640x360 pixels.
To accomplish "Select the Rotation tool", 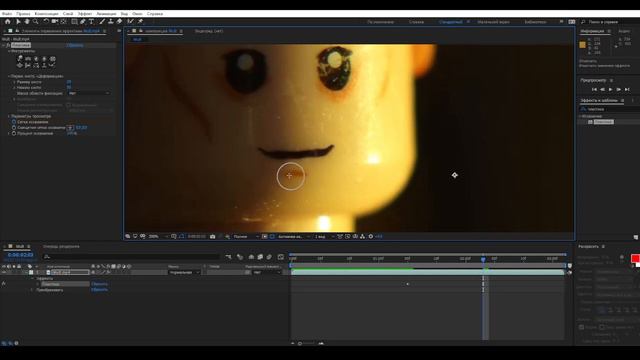I will coord(46,22).
